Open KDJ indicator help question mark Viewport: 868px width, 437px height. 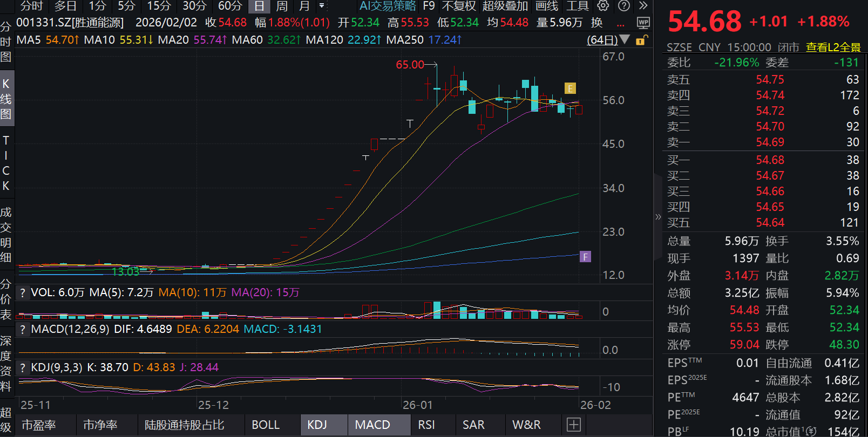pyautogui.click(x=22, y=368)
